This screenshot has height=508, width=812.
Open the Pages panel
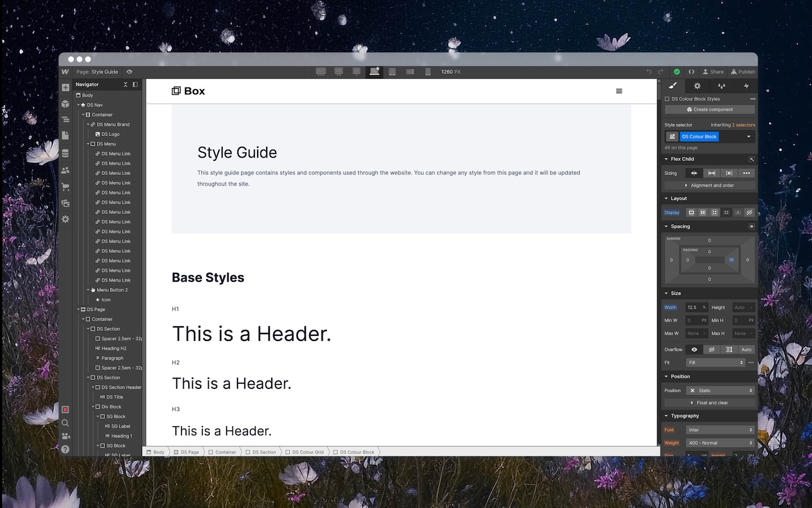(x=65, y=136)
